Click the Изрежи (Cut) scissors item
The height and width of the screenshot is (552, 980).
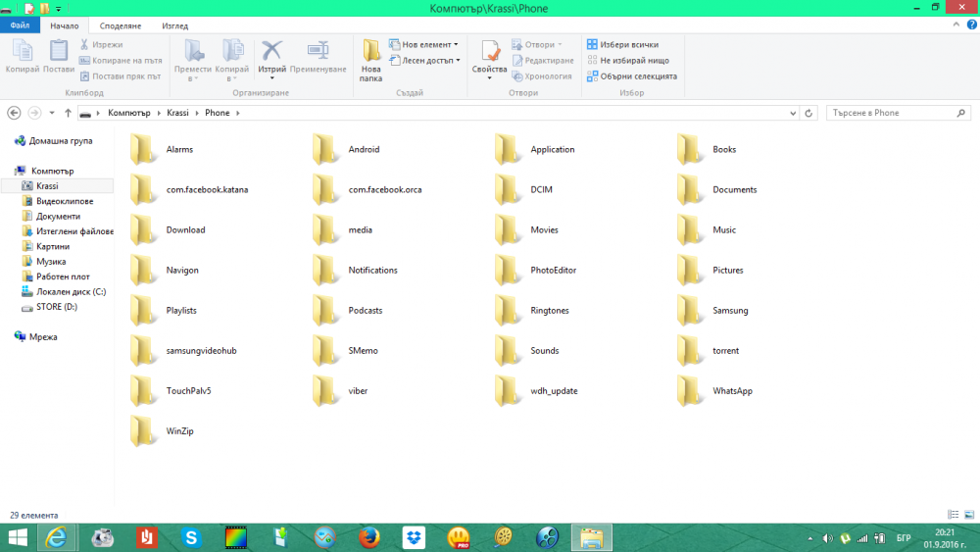pos(101,44)
